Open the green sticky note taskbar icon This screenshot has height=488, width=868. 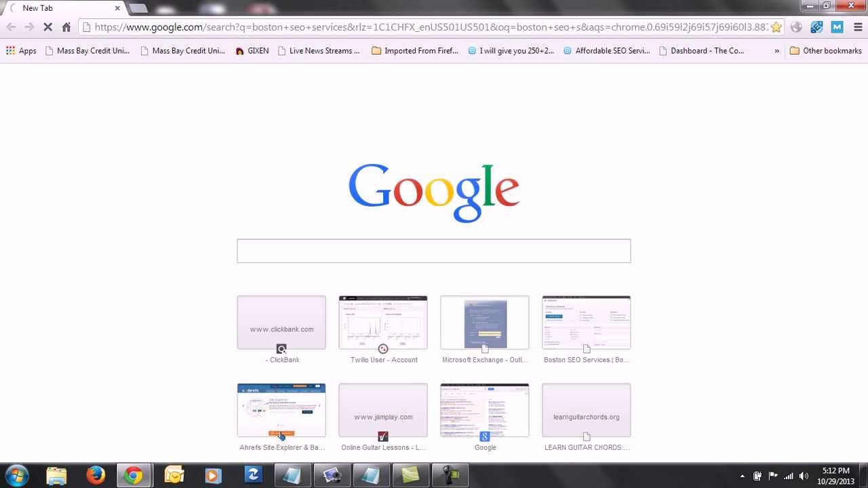pos(410,476)
